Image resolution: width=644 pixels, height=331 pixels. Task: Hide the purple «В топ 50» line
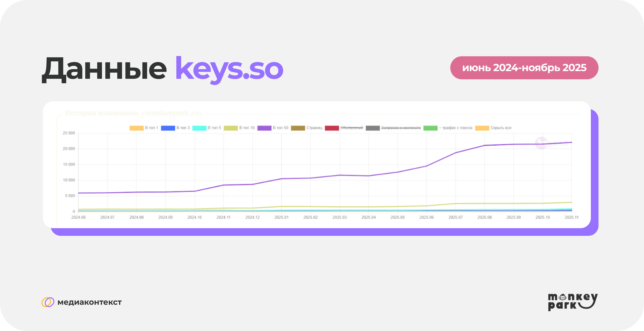(264, 128)
